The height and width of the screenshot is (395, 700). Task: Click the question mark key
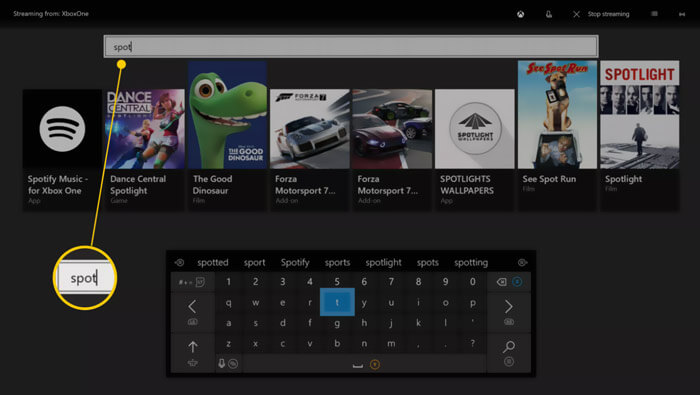pyautogui.click(x=473, y=343)
